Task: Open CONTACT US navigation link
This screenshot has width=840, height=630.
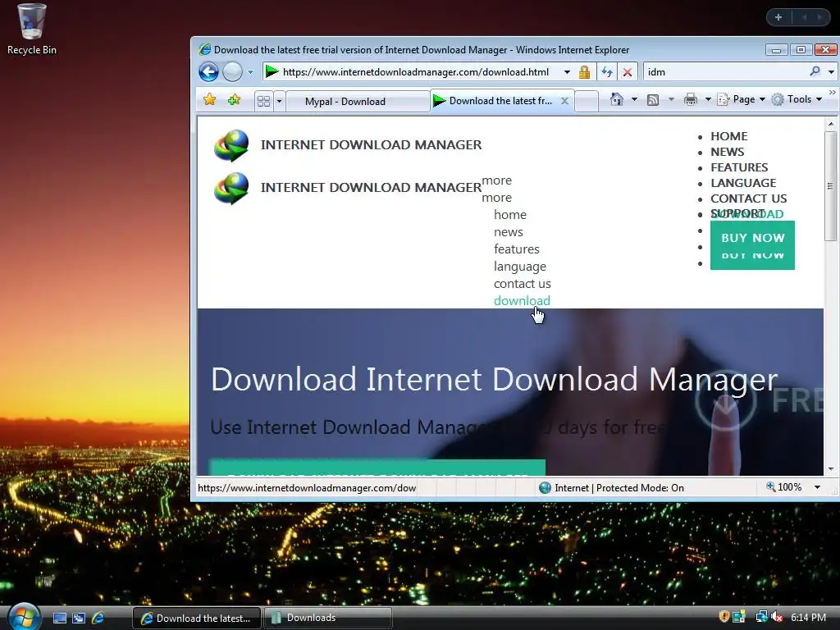Action: [x=748, y=199]
